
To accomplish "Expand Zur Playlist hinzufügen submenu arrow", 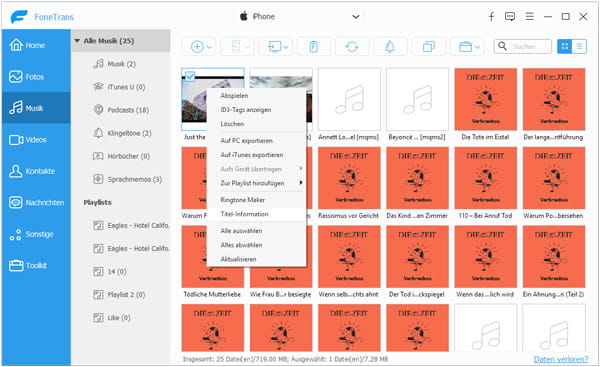I will [x=301, y=183].
